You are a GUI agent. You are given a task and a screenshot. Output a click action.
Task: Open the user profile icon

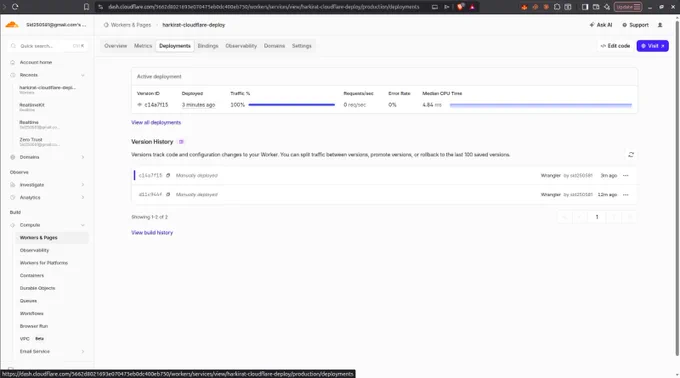(x=660, y=25)
